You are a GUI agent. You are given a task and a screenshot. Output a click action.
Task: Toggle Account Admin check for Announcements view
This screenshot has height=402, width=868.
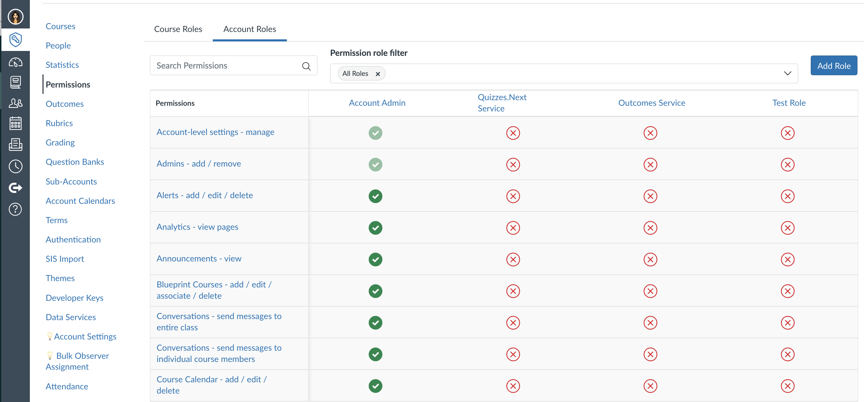pos(375,259)
